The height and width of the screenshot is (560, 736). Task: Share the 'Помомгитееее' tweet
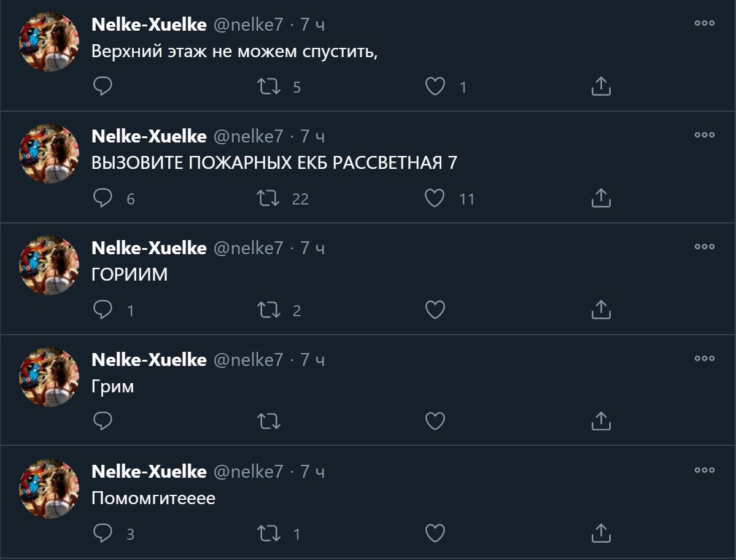[601, 534]
